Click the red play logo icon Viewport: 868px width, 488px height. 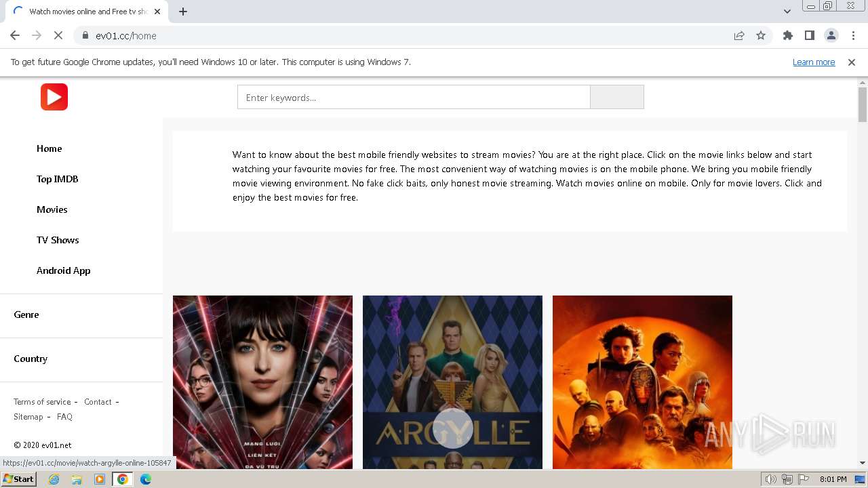click(x=54, y=97)
